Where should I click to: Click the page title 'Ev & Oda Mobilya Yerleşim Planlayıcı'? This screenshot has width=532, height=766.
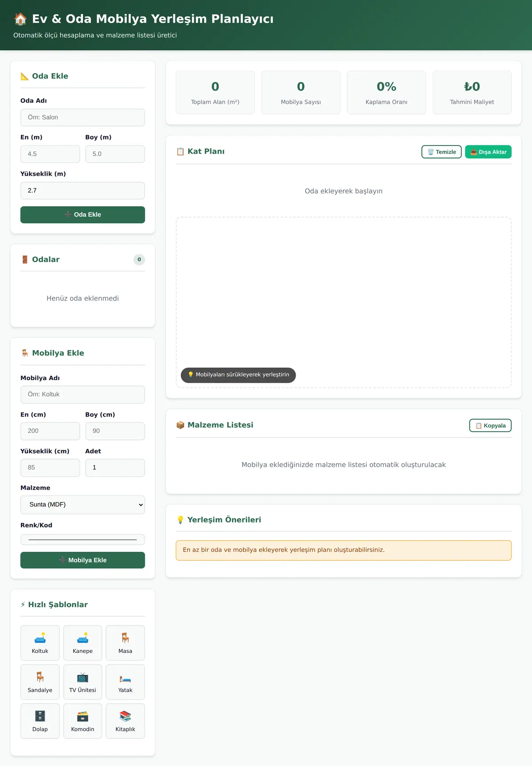pyautogui.click(x=153, y=19)
